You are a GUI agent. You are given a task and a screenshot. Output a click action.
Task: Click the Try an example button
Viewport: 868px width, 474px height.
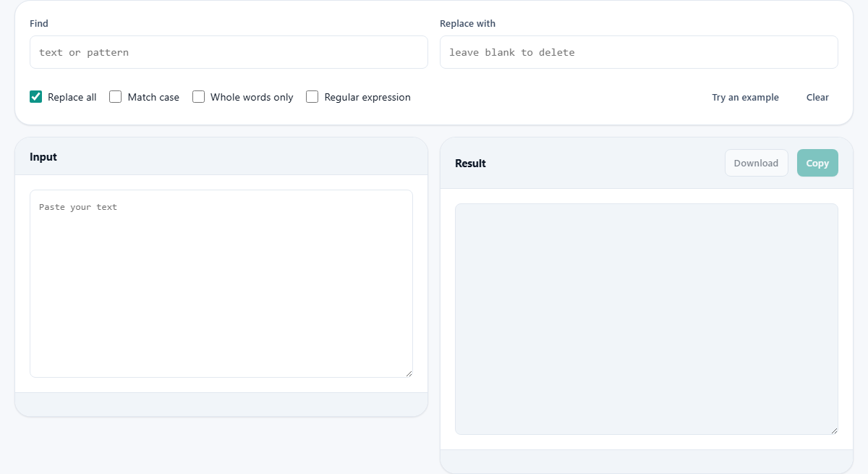[x=745, y=97]
